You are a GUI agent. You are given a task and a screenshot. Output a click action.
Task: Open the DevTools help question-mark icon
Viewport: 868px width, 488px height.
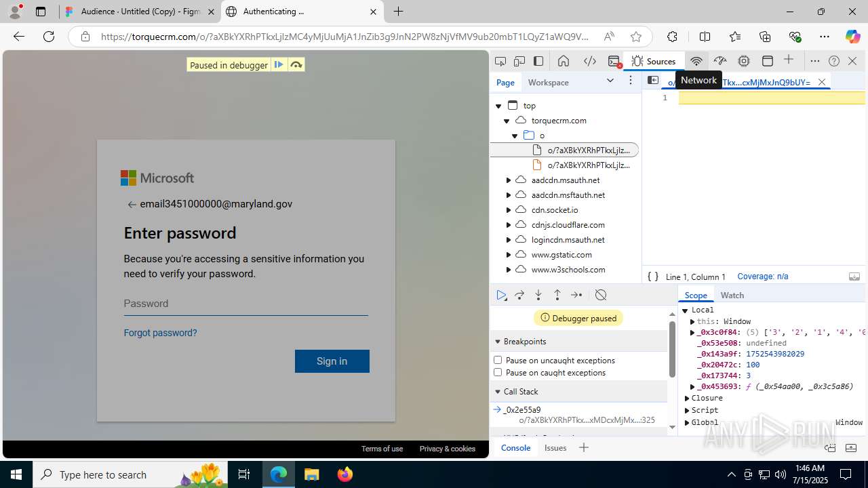click(834, 61)
